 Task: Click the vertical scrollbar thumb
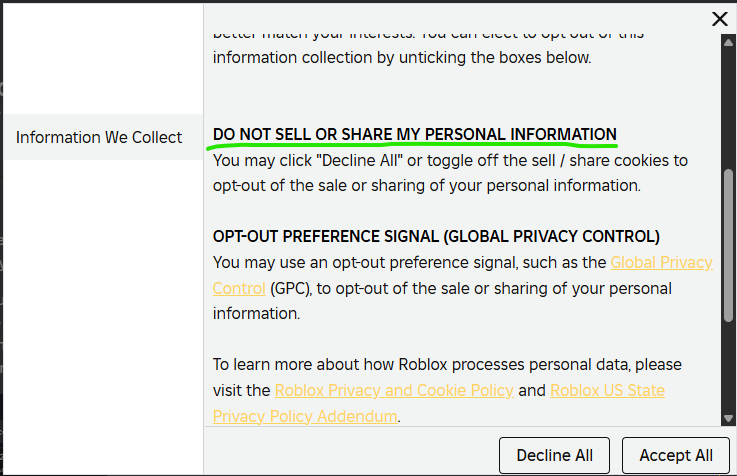[728, 245]
